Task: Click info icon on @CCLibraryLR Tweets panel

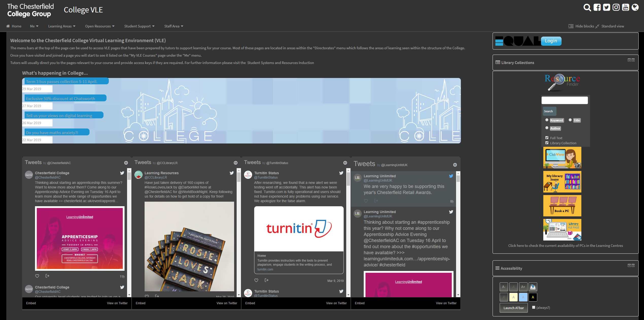Action: click(236, 163)
